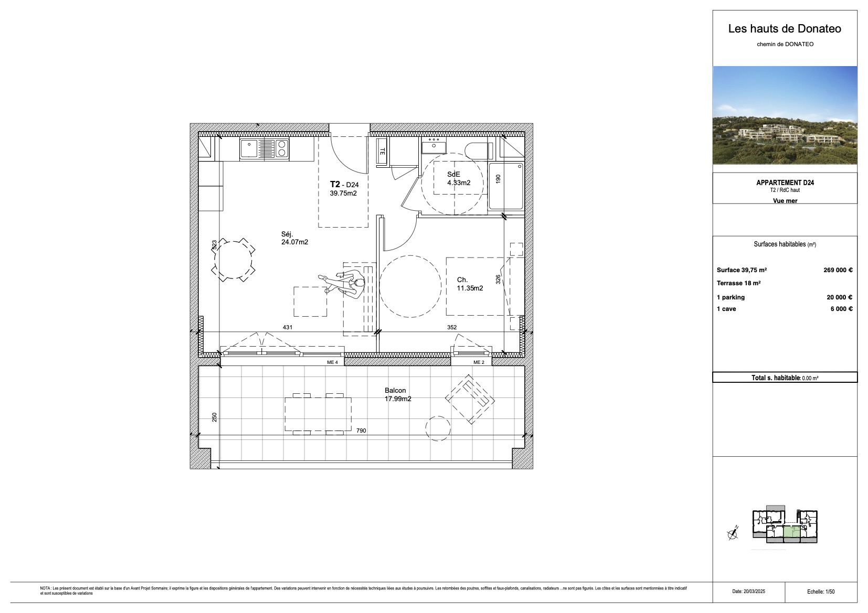Image resolution: width=868 pixels, height=613 pixels.
Task: Click the 'TE' electrical panel box
Action: pos(382,151)
